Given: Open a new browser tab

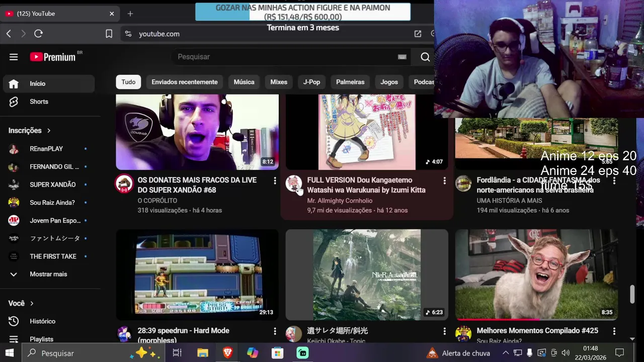Looking at the screenshot, I should tap(130, 14).
